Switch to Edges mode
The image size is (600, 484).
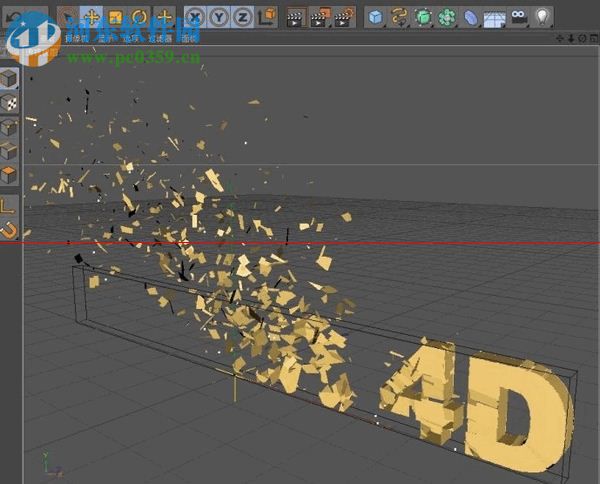click(x=9, y=151)
